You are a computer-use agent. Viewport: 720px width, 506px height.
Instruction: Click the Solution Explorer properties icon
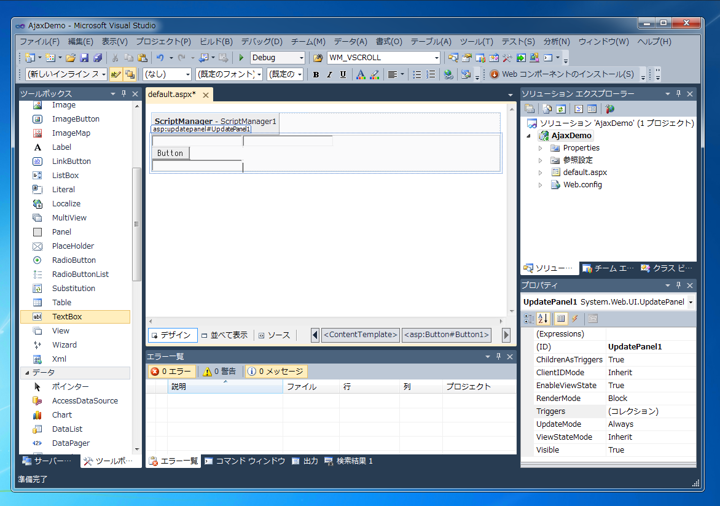click(x=529, y=109)
